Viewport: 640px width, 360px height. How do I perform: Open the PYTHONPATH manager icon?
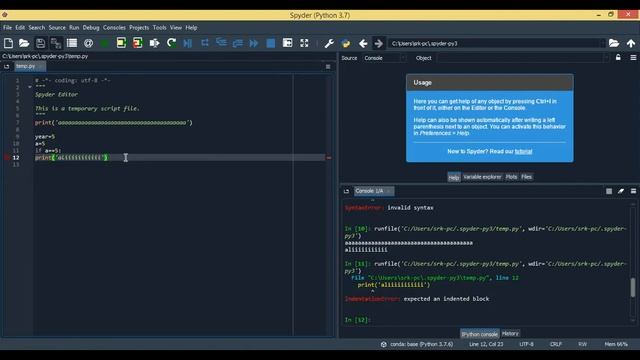(346, 43)
